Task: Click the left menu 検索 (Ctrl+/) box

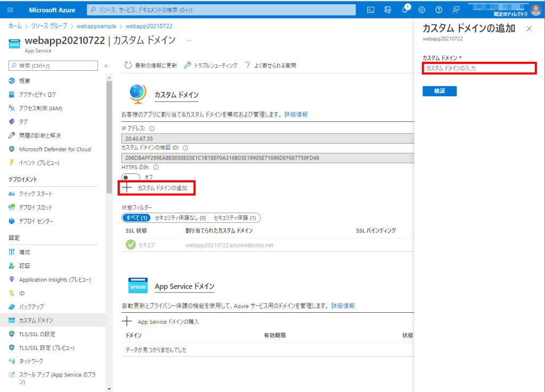Action: (x=53, y=65)
